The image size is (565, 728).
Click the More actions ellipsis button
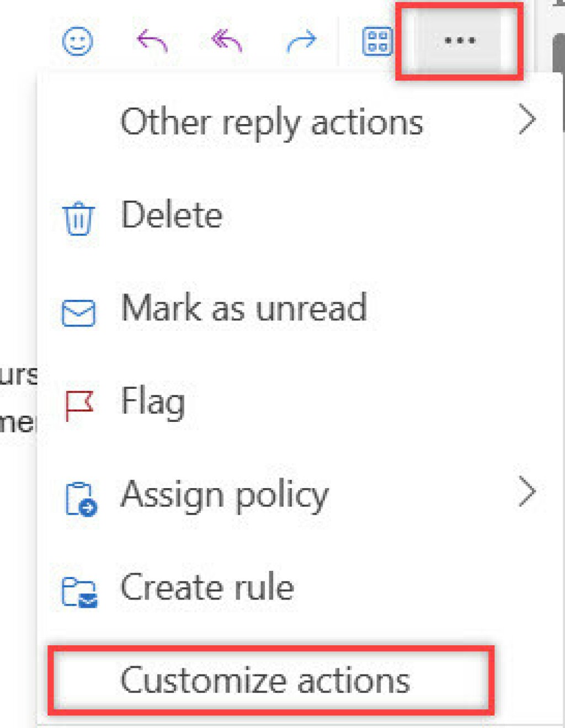pos(460,41)
